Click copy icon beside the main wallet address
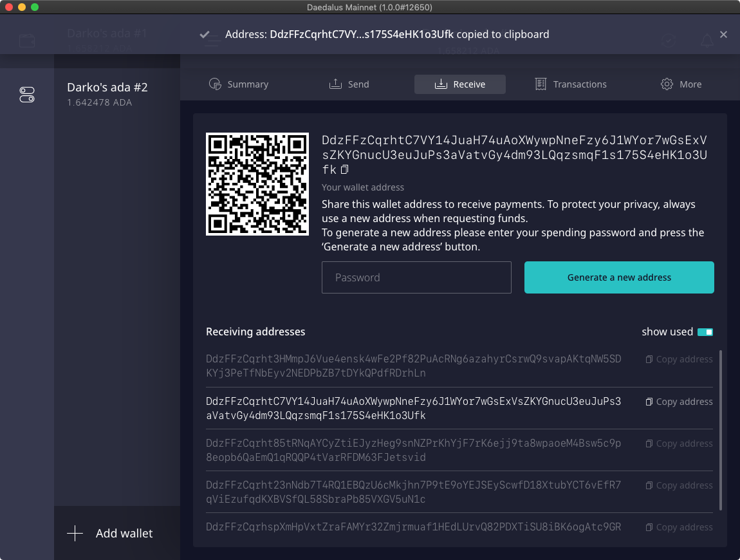The image size is (740, 560). tap(345, 170)
